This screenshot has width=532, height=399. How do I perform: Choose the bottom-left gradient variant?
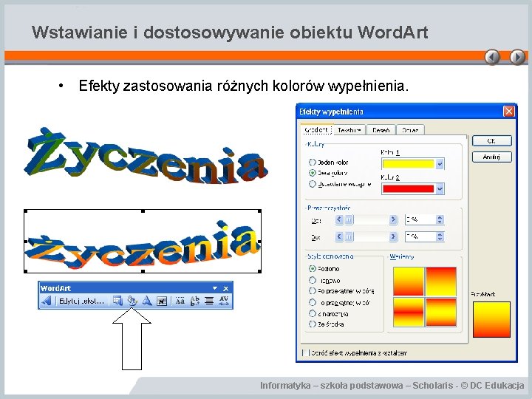coord(409,312)
